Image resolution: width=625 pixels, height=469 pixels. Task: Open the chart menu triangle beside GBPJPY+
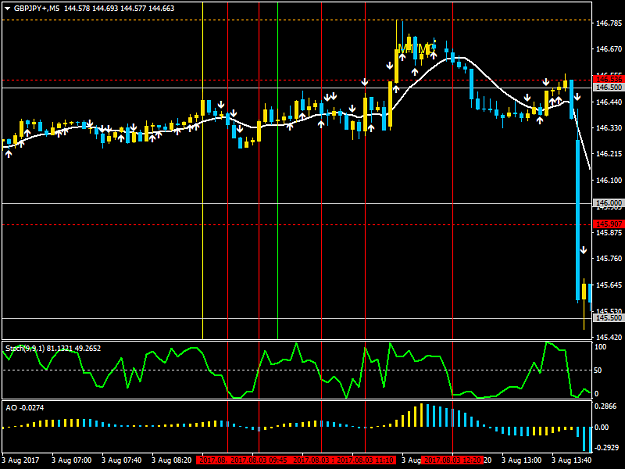7,8
